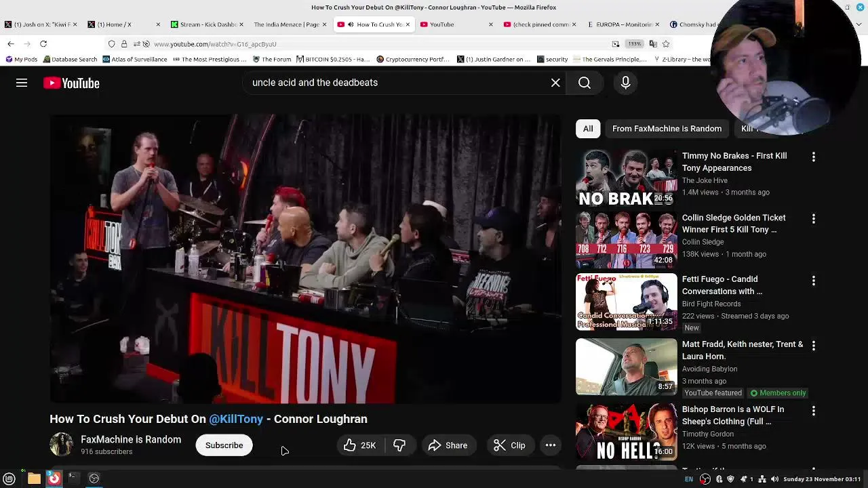
Task: Open Timmy No Brakes video title
Action: pyautogui.click(x=734, y=162)
